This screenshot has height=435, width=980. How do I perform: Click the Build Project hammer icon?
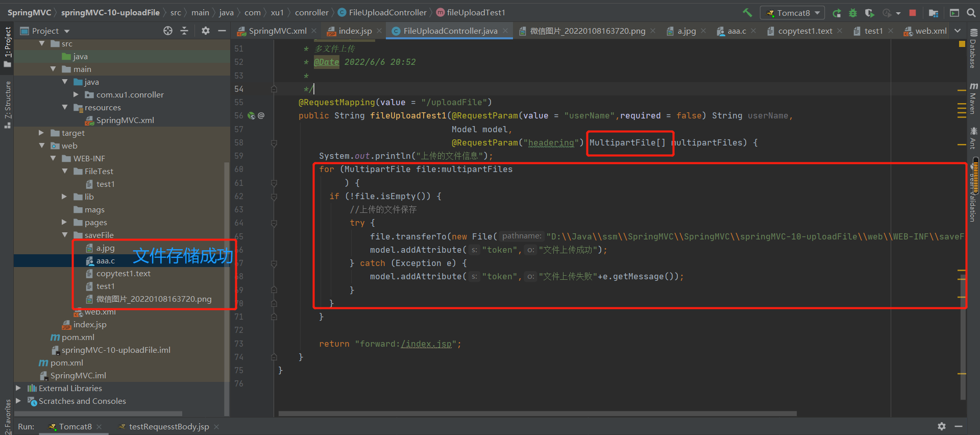coord(747,13)
